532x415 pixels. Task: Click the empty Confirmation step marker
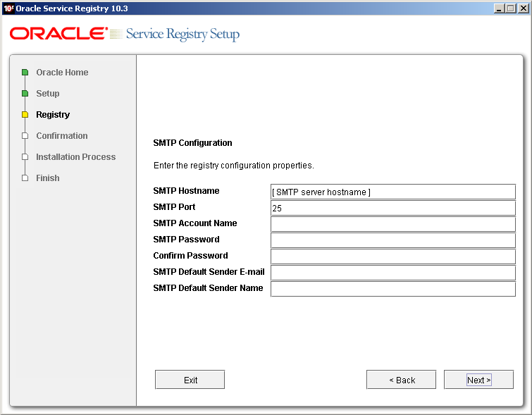pos(25,136)
